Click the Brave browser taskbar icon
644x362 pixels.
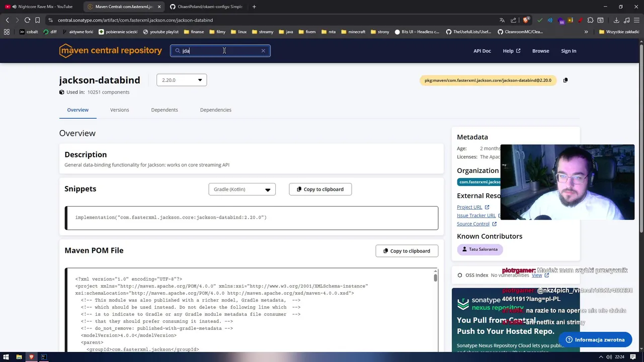[x=31, y=357]
